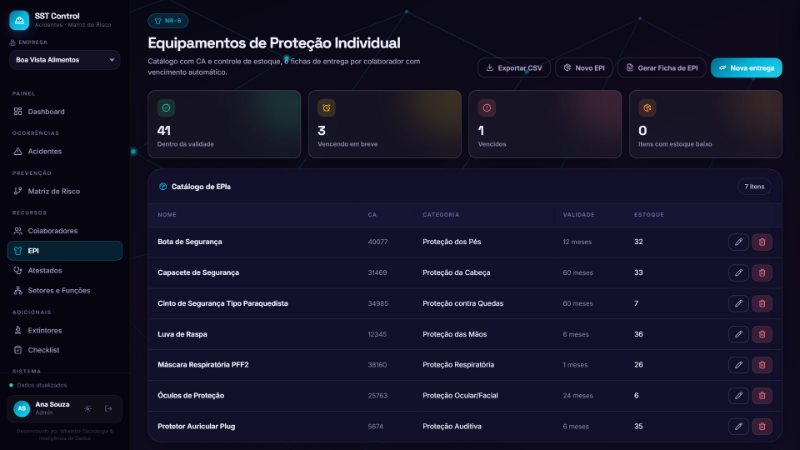Open the Dentro da validade card
This screenshot has height=450, width=800.
click(x=224, y=124)
